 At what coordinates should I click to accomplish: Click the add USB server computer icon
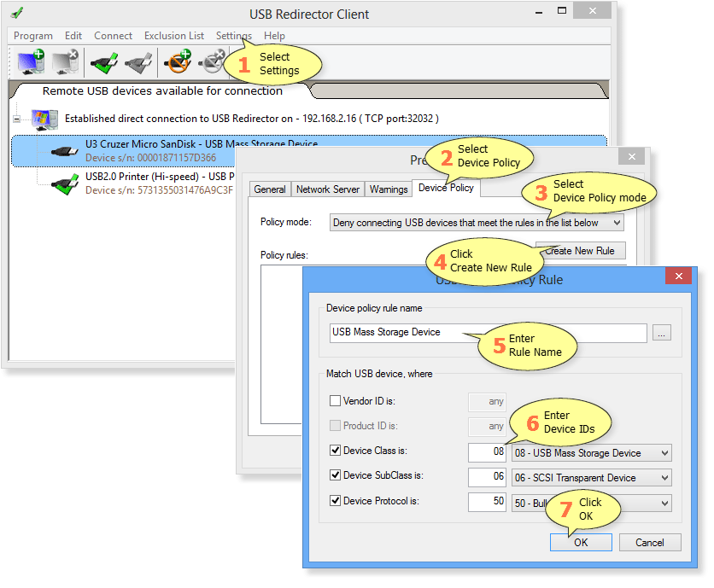(31, 62)
